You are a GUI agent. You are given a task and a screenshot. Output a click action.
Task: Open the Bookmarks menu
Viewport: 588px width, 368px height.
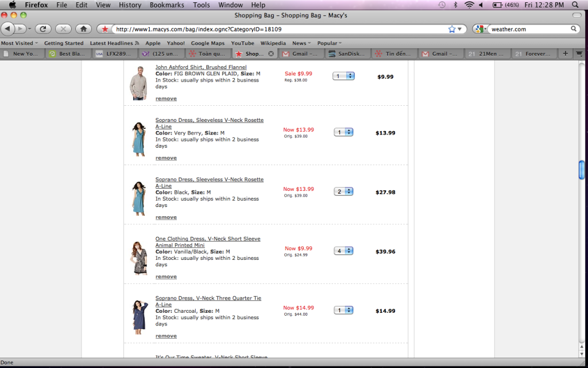(x=167, y=5)
